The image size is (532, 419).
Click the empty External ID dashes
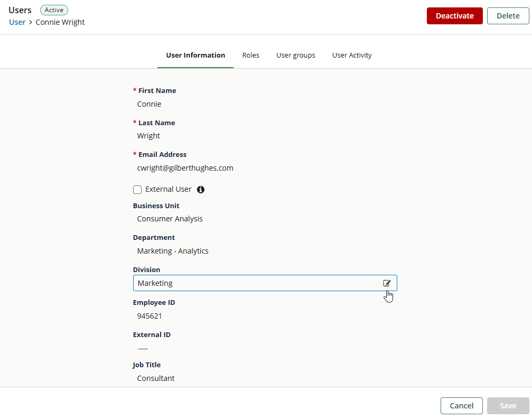click(143, 348)
